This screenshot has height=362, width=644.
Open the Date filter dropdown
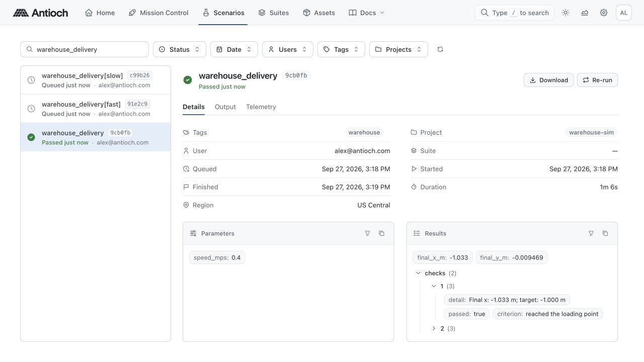pyautogui.click(x=234, y=49)
